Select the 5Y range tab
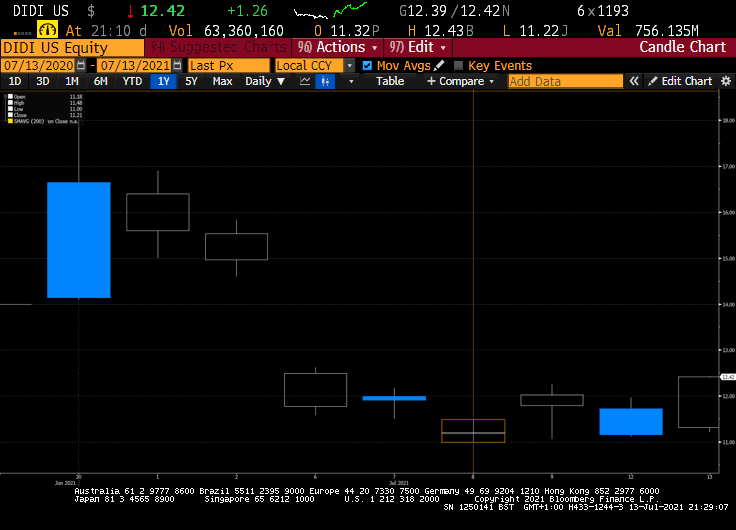The width and height of the screenshot is (736, 530). [x=191, y=81]
